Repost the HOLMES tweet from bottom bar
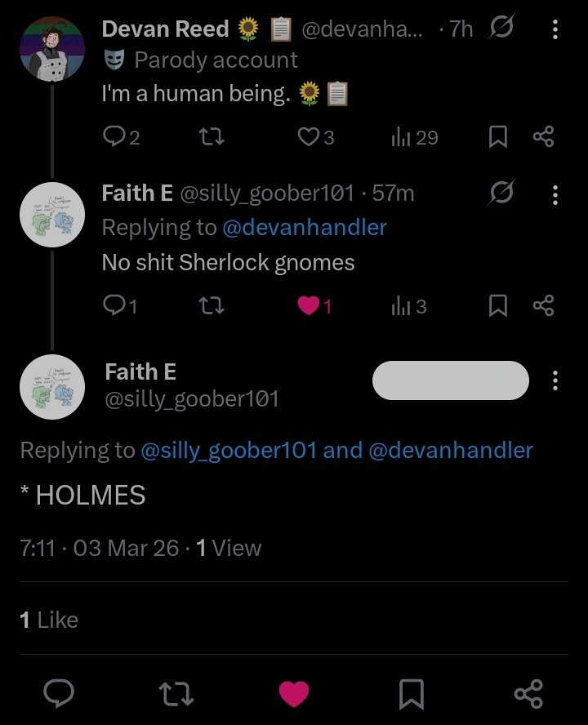588x725 pixels. [176, 693]
